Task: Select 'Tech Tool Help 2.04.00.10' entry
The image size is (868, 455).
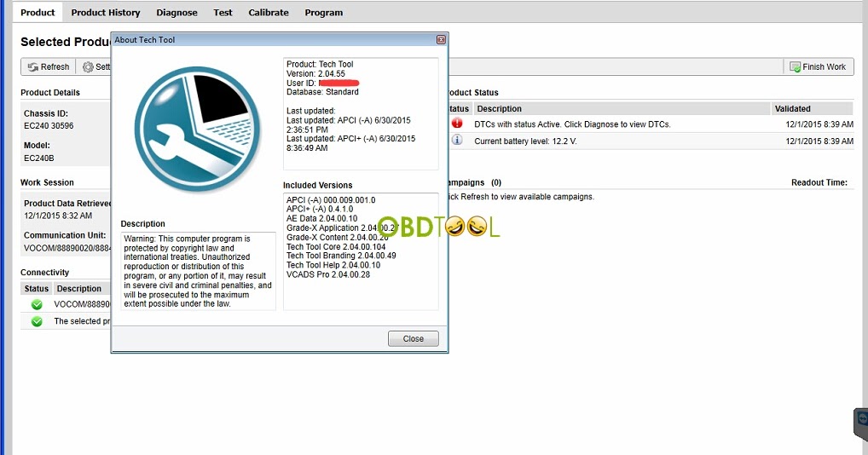Action: [333, 265]
